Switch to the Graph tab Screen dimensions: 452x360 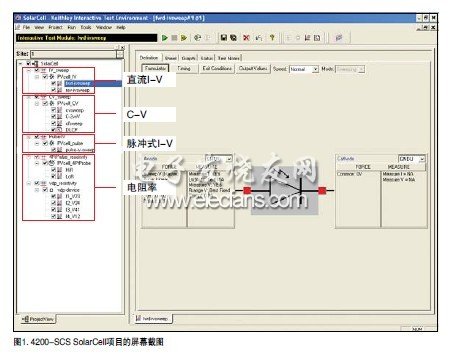click(x=188, y=58)
